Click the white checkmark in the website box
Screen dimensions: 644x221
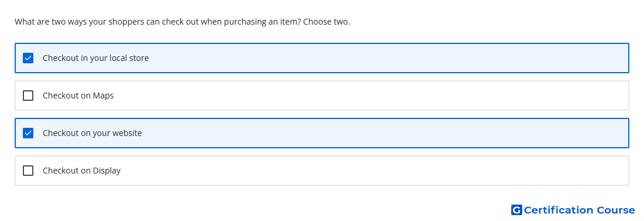[x=28, y=133]
